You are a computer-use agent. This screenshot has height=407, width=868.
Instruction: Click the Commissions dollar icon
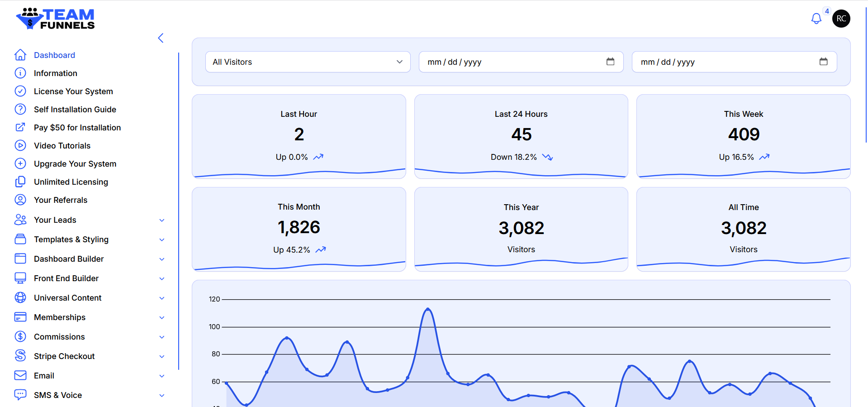(20, 336)
